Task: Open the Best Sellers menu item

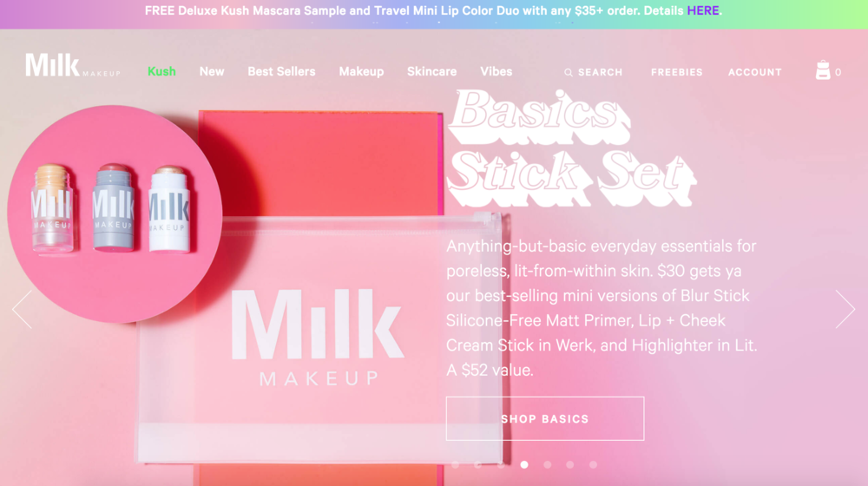Action: (x=281, y=71)
